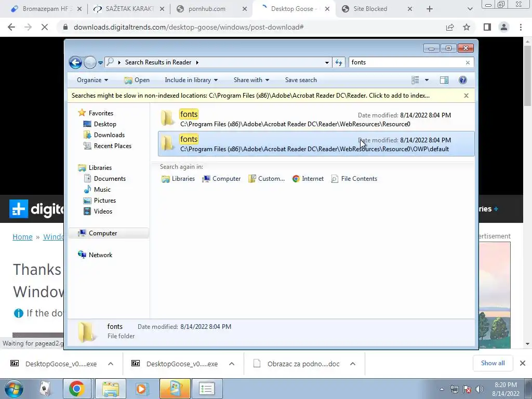Open the Chrome profile icon
The image size is (532, 399).
(504, 27)
